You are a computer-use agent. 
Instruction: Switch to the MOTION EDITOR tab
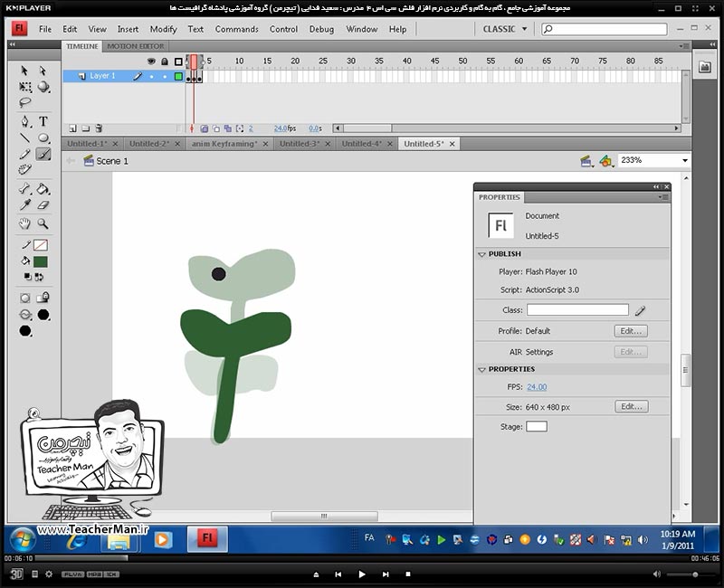(135, 46)
